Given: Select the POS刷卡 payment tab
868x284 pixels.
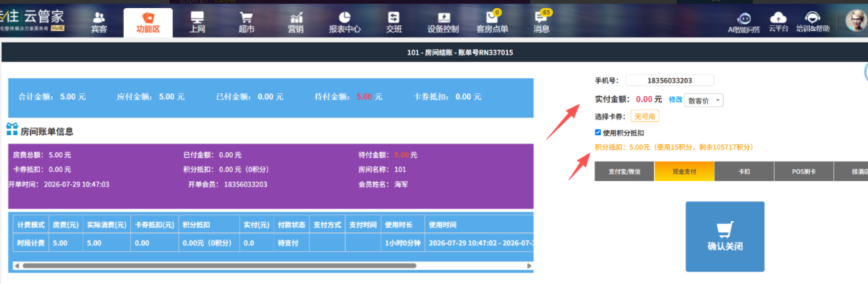Looking at the screenshot, I should [803, 171].
